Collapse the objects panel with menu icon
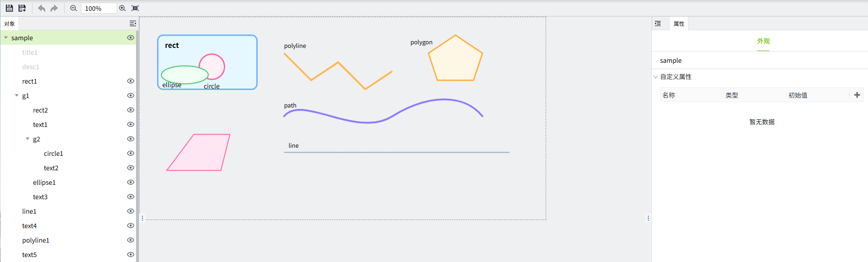This screenshot has width=868, height=262. [132, 23]
